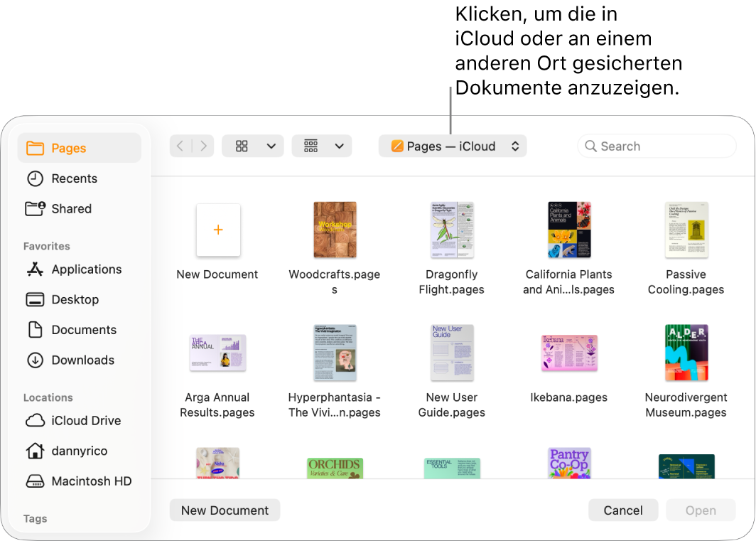Select the Woodcrafts.pages thumbnail
756x541 pixels.
(335, 230)
